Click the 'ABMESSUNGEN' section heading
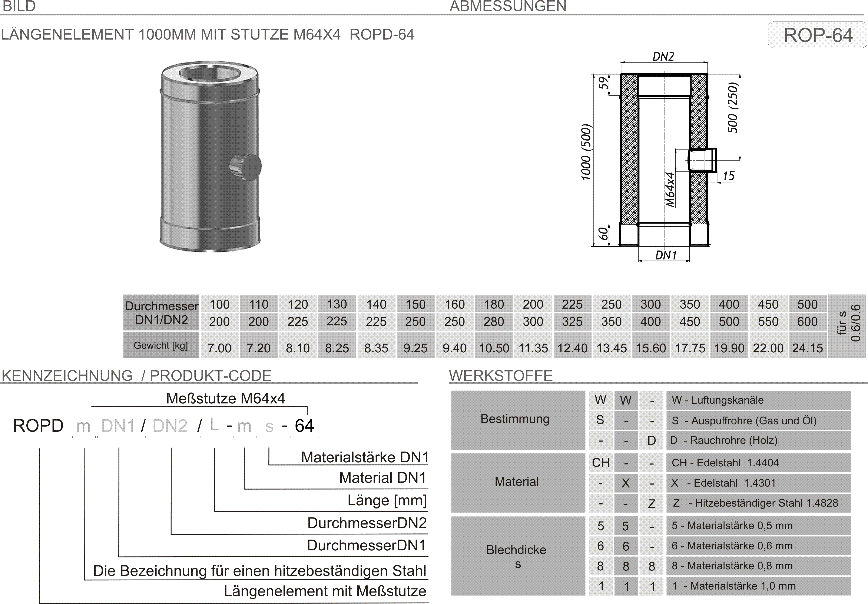Viewport: 868px width, 604px height. tap(508, 6)
